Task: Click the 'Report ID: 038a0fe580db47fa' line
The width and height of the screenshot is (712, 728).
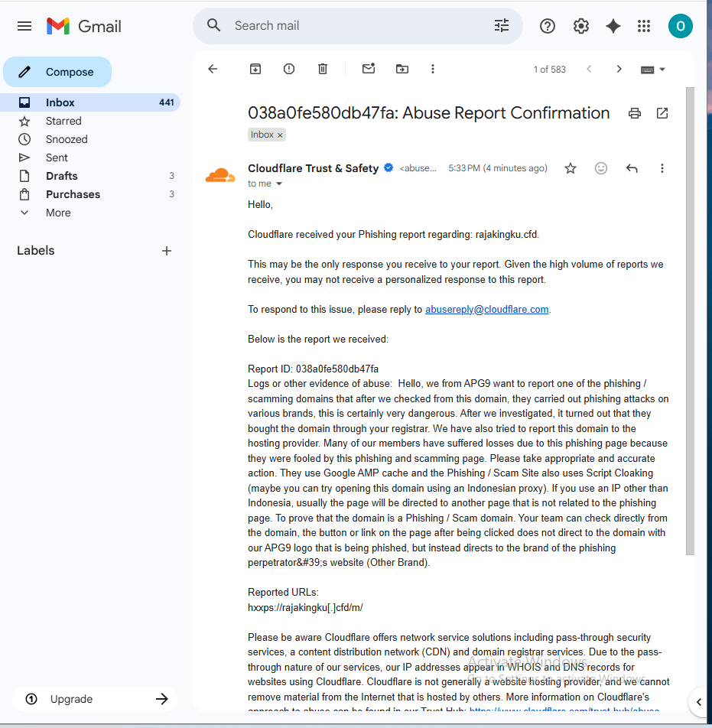Action: tap(313, 369)
